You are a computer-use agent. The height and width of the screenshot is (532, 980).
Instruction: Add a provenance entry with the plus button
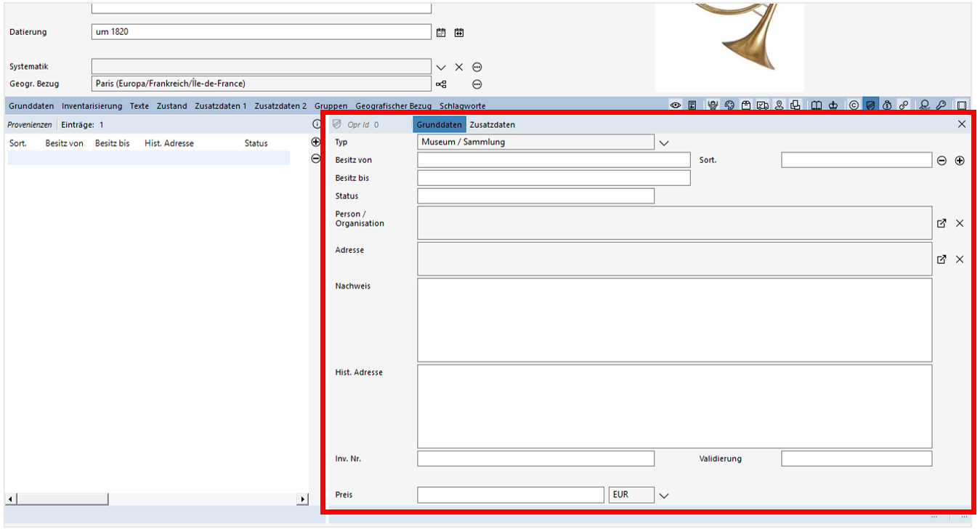tap(315, 142)
